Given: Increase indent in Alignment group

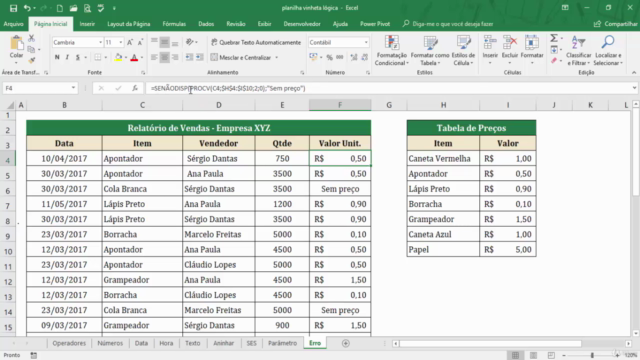Looking at the screenshot, I should click(200, 58).
